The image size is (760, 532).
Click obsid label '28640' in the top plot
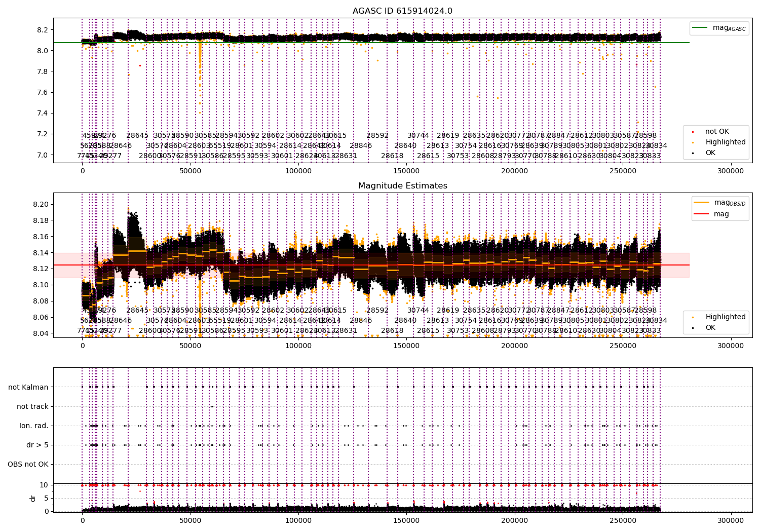click(405, 146)
